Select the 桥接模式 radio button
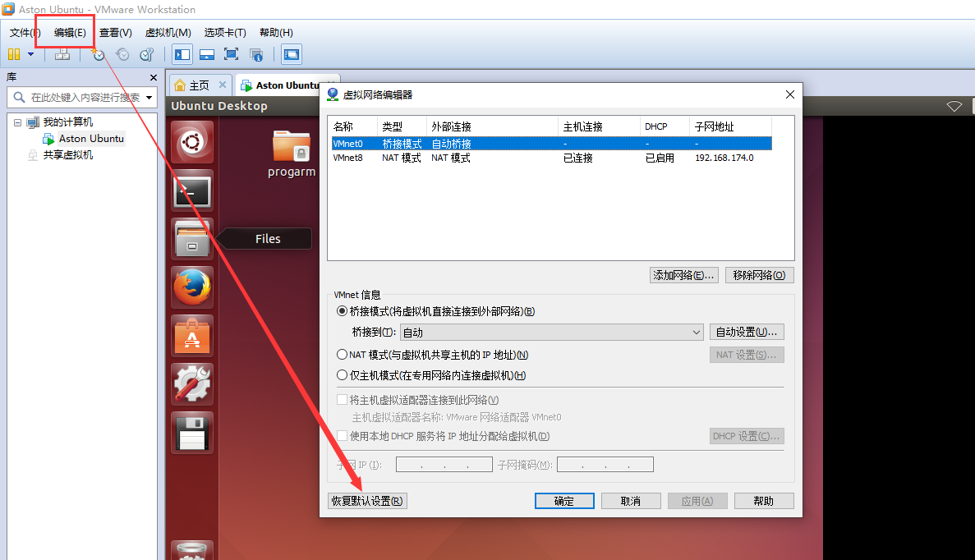 click(x=342, y=311)
